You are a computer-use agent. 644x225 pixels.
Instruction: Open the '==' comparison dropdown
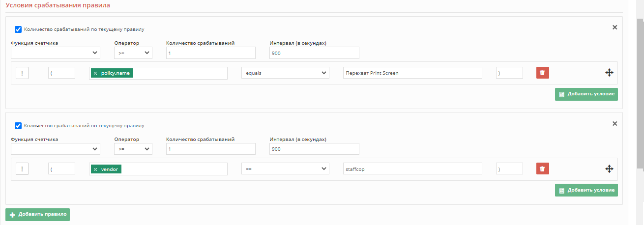click(x=285, y=169)
